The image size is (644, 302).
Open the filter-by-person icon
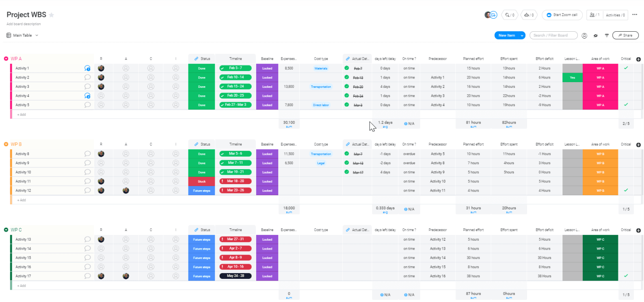(x=584, y=36)
